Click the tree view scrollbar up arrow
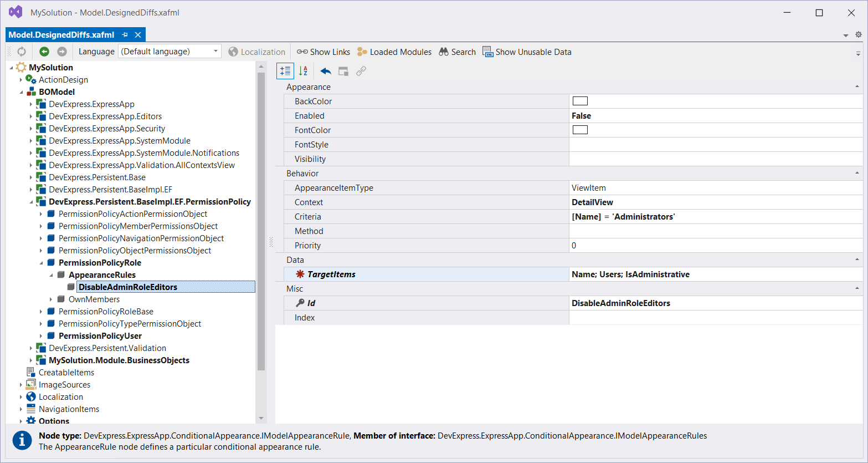The height and width of the screenshot is (463, 868). [x=261, y=67]
